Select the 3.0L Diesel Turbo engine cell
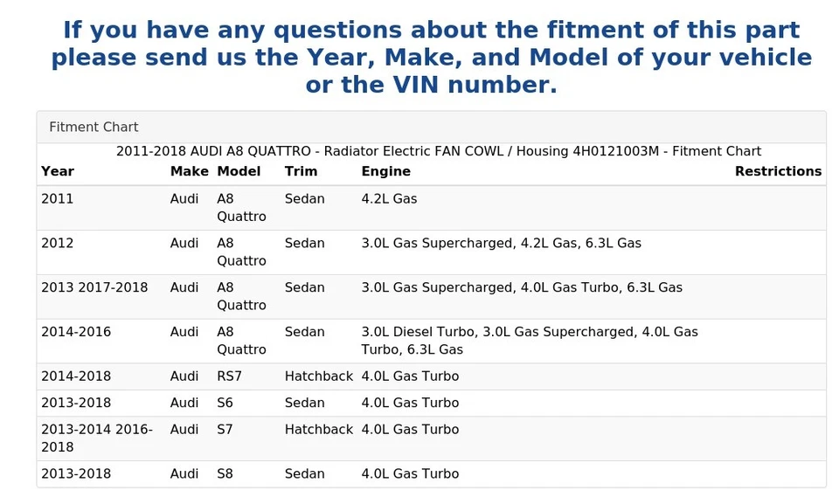Image resolution: width=839 pixels, height=504 pixels. click(529, 341)
